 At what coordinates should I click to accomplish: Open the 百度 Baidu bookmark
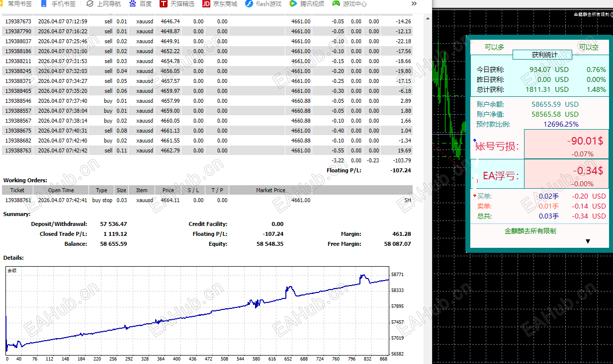pos(141,4)
